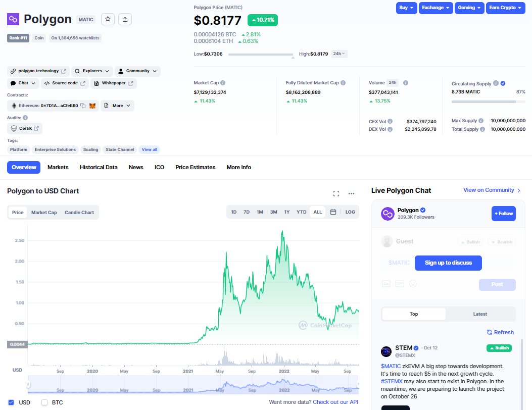The height and width of the screenshot is (410, 532).
Task: Click the 24h low-high price range bar
Action: click(261, 54)
